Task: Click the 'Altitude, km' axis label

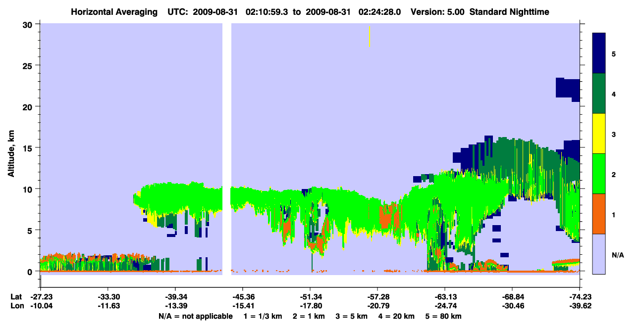Action: click(x=11, y=154)
